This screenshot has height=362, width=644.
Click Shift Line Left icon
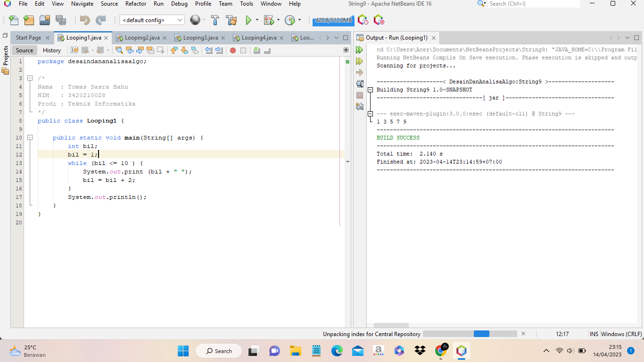pyautogui.click(x=209, y=50)
